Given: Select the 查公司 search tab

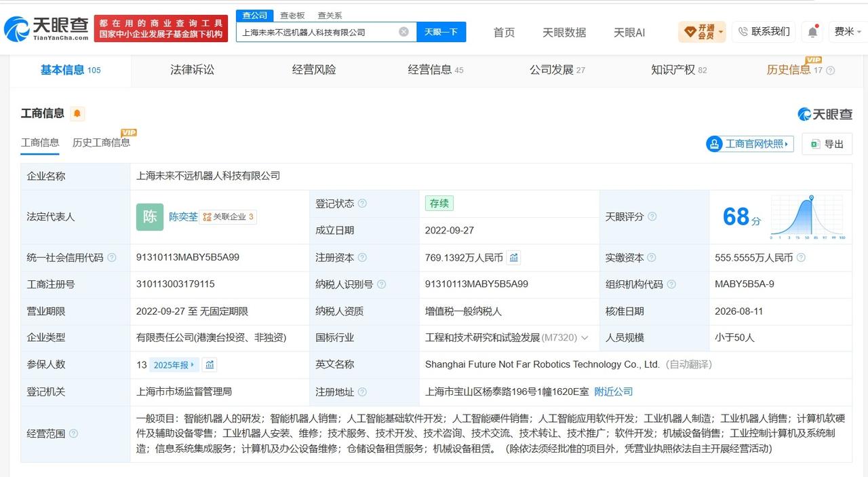Looking at the screenshot, I should pyautogui.click(x=255, y=15).
